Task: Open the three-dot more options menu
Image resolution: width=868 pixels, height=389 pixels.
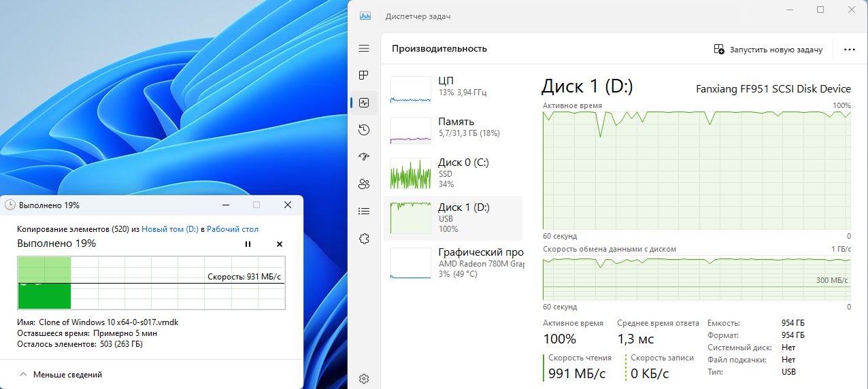Action: tap(849, 49)
